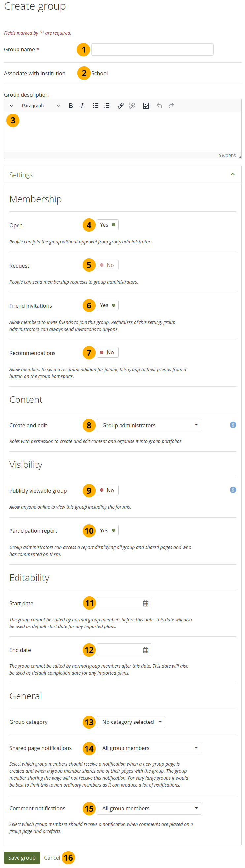The height and width of the screenshot is (868, 245).
Task: Open the Group category dropdown
Action: coord(131,722)
